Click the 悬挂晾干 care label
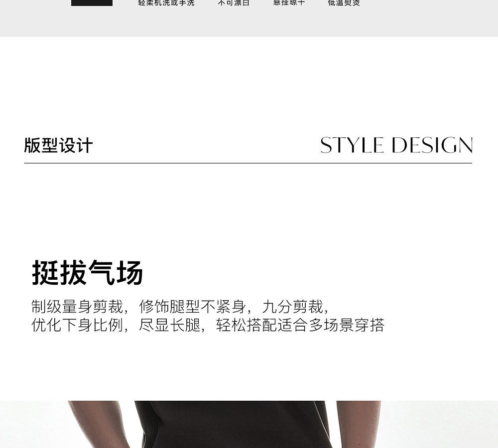This screenshot has width=498, height=448. pyautogui.click(x=289, y=3)
